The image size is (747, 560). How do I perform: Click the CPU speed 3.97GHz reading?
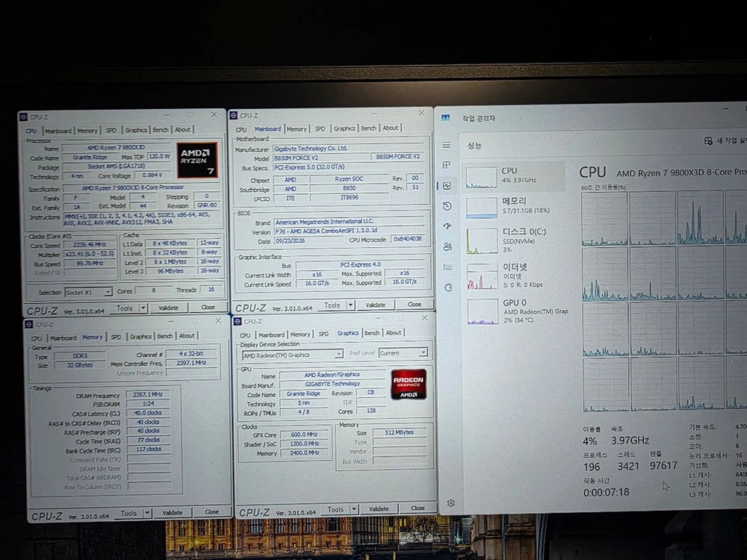(630, 441)
